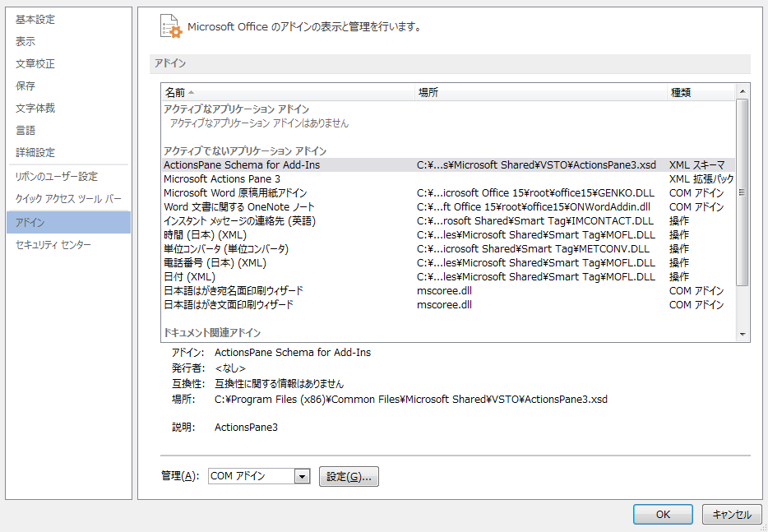The height and width of the screenshot is (532, 768).
Task: Open the 管理 COM アドイン dropdown
Action: (303, 475)
